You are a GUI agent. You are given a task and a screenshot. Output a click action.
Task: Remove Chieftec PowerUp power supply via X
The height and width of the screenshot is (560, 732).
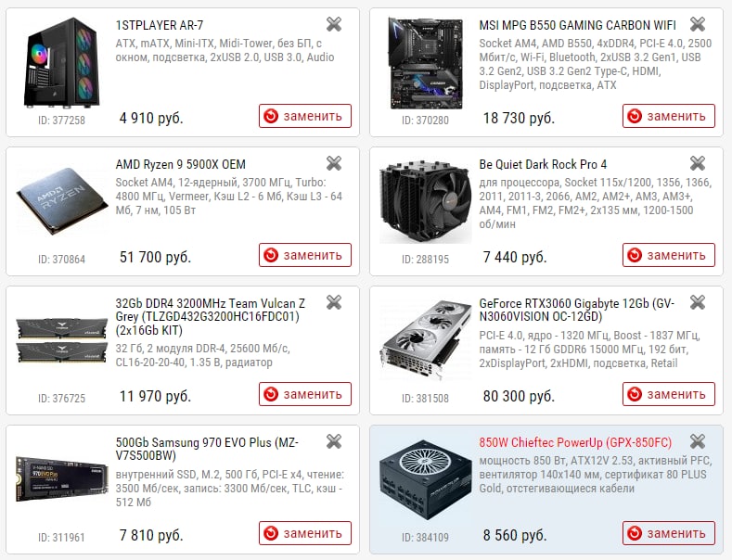pyautogui.click(x=698, y=441)
